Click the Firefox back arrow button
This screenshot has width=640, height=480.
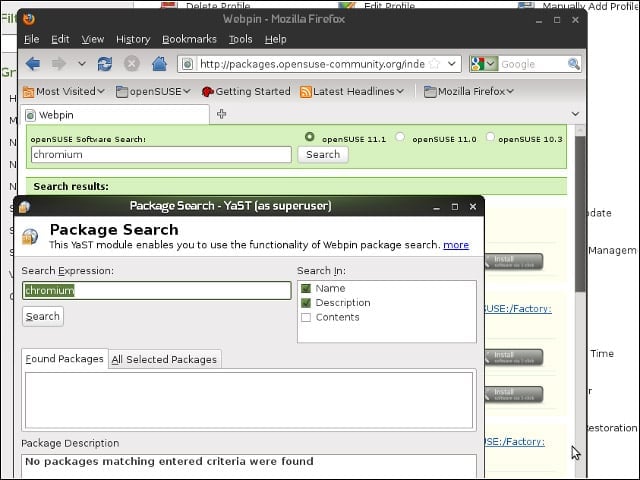33,64
